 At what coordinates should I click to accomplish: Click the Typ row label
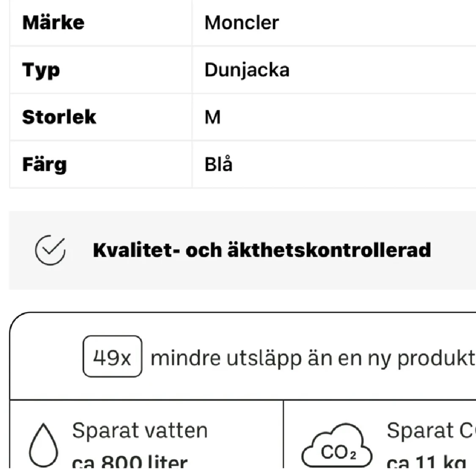[x=41, y=70]
